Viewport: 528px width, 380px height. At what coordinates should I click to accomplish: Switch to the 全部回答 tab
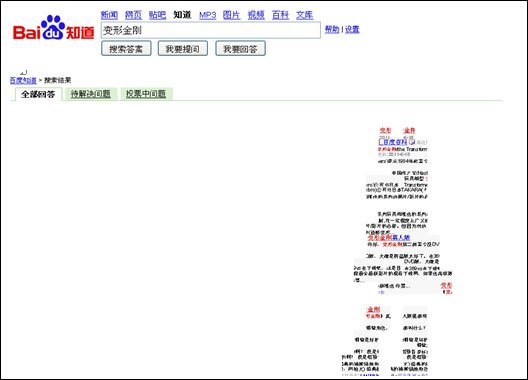tap(38, 94)
